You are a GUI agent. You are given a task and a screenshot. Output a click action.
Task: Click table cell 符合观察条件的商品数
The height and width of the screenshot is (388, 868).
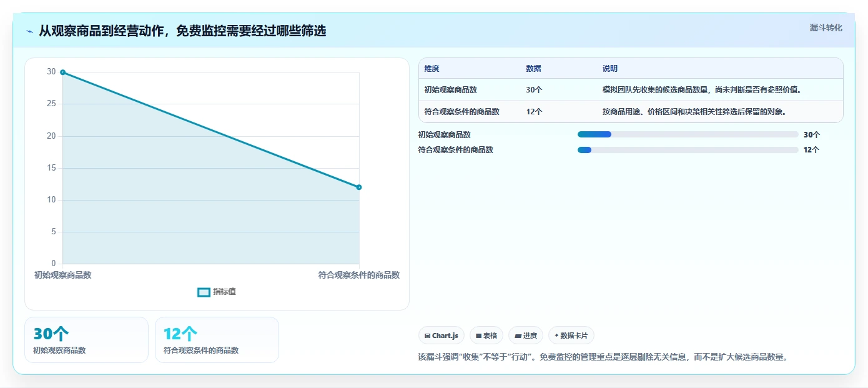(461, 112)
